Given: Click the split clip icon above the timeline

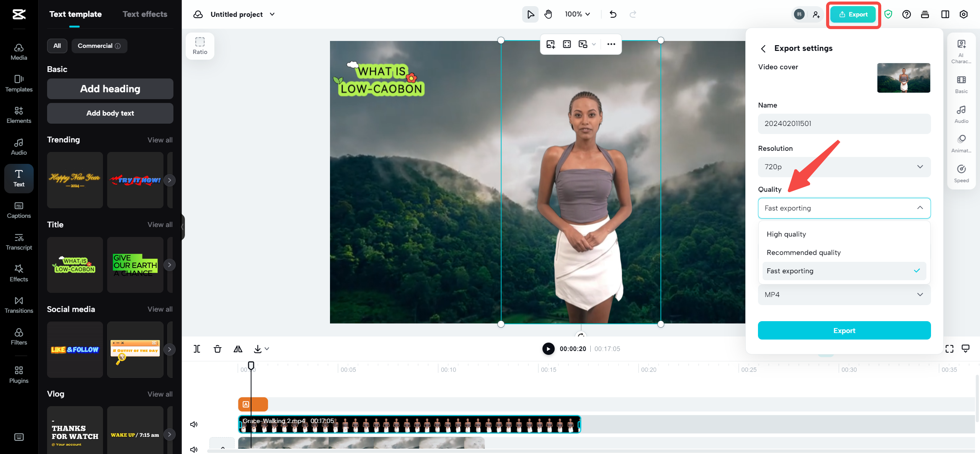Looking at the screenshot, I should tap(197, 349).
